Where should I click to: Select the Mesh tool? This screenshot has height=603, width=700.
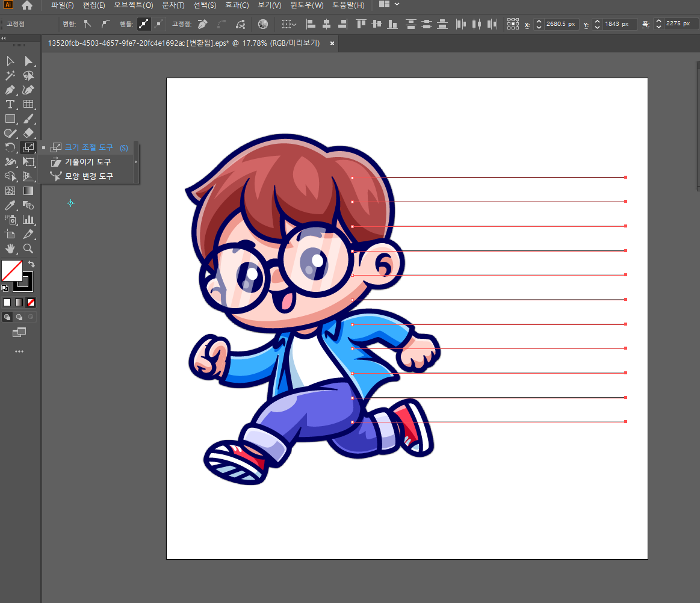[10, 191]
